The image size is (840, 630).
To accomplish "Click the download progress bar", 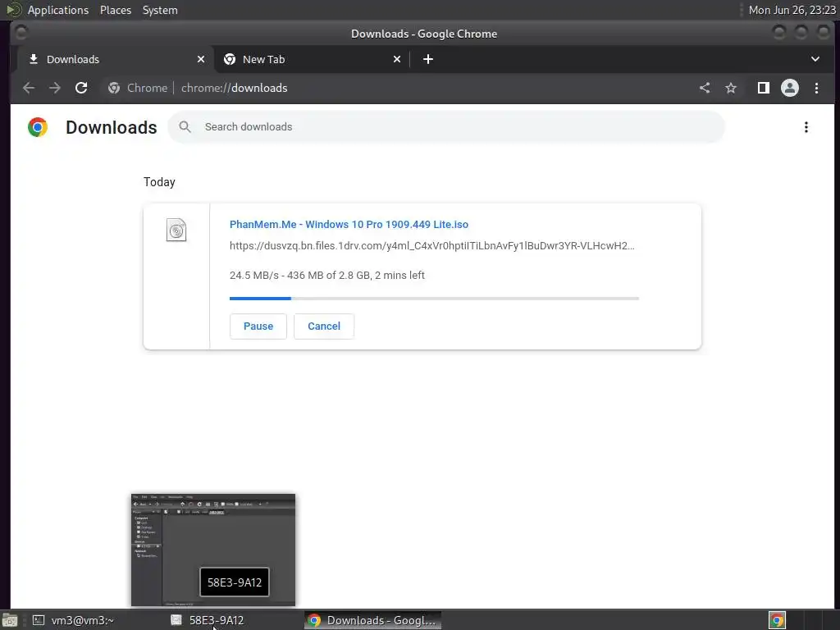I will point(434,299).
